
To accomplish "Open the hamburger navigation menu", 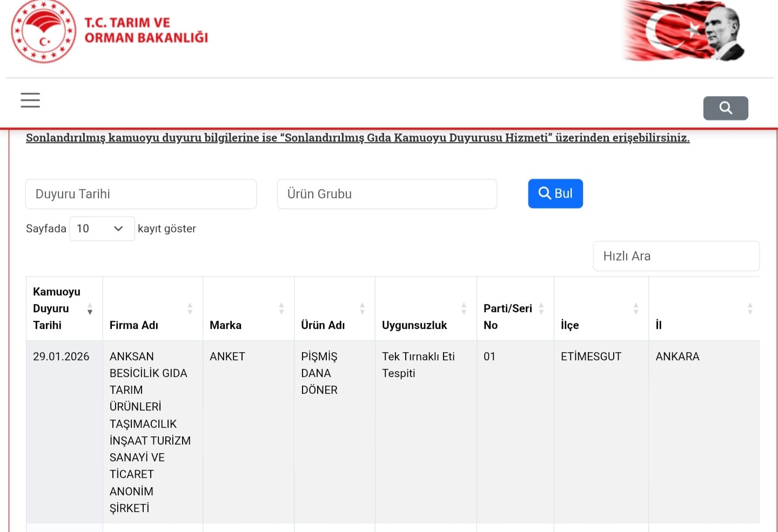I will pyautogui.click(x=30, y=100).
